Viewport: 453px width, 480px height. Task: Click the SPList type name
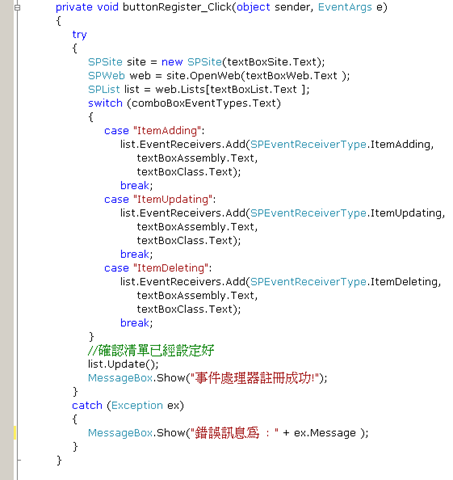104,89
